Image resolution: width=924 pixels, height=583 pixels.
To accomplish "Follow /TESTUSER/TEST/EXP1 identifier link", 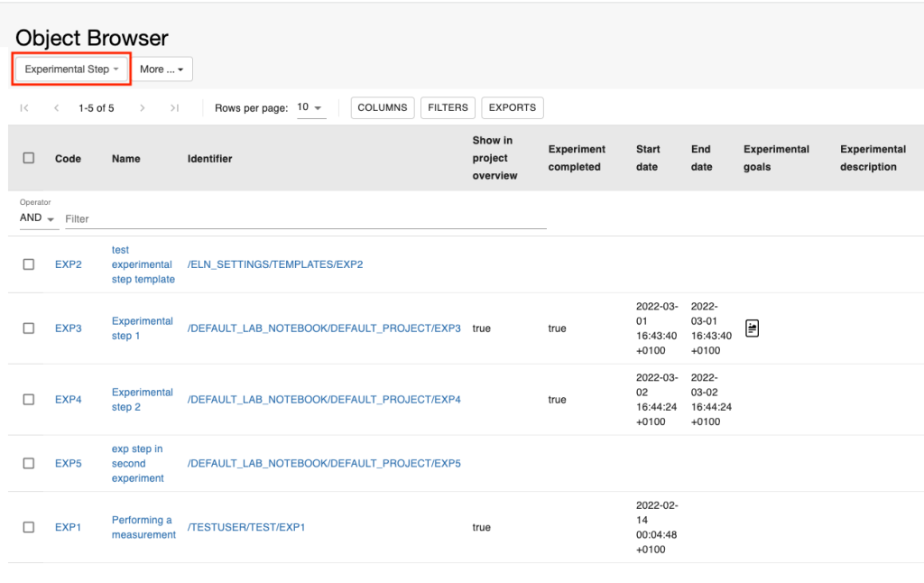I will pyautogui.click(x=246, y=527).
